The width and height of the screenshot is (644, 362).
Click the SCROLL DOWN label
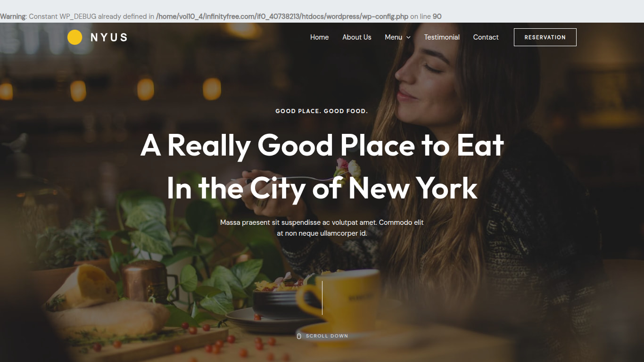coord(327,336)
